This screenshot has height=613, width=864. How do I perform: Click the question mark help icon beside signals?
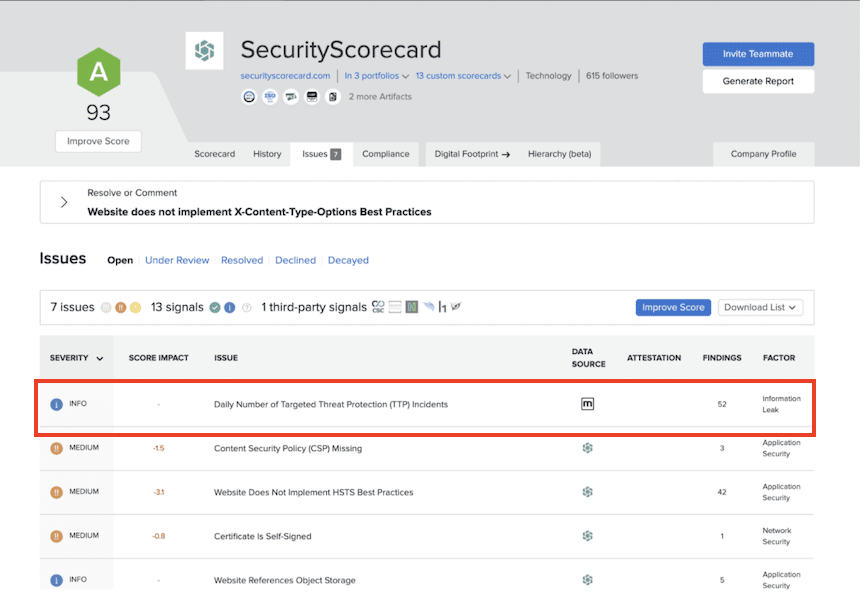[246, 307]
